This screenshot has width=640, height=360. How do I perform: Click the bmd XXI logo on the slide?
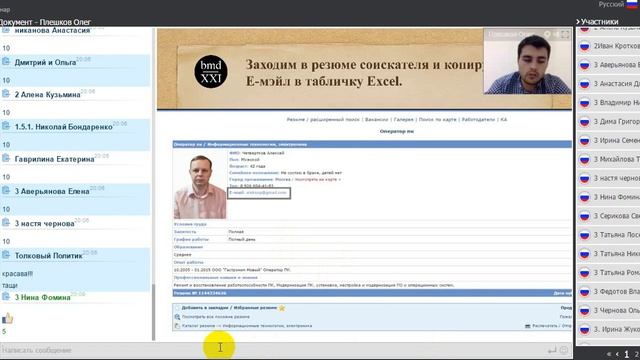(211, 71)
